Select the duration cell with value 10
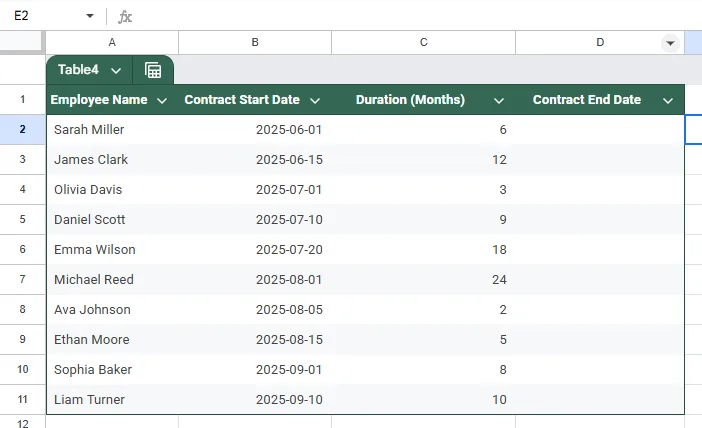This screenshot has width=702, height=428. pos(424,399)
